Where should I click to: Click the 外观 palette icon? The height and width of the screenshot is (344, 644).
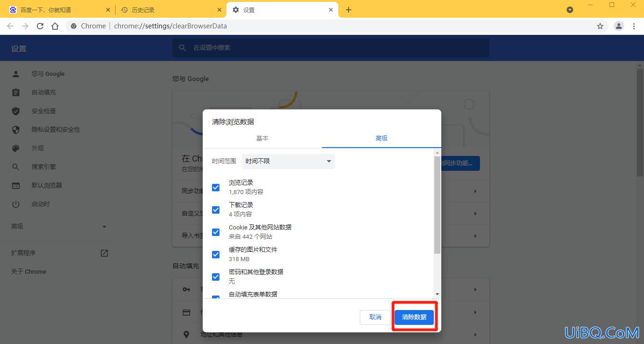(x=16, y=148)
